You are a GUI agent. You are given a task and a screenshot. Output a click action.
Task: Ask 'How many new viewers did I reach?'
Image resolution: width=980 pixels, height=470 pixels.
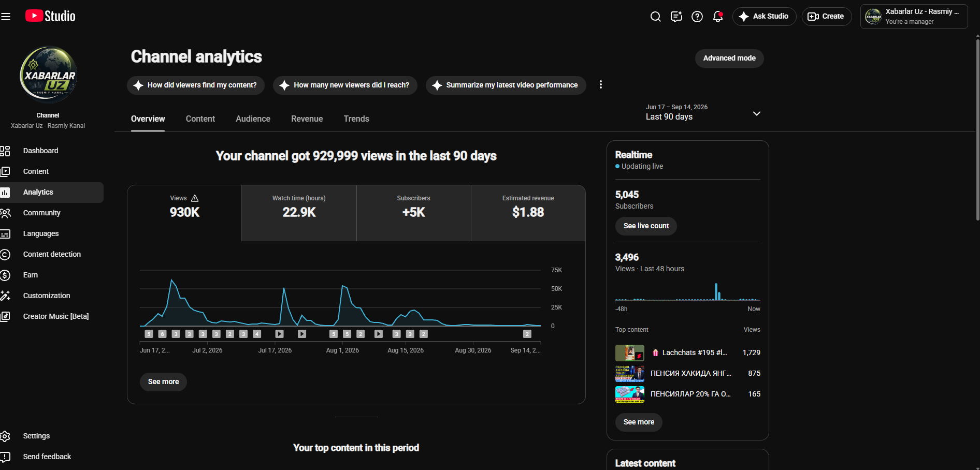pyautogui.click(x=345, y=85)
